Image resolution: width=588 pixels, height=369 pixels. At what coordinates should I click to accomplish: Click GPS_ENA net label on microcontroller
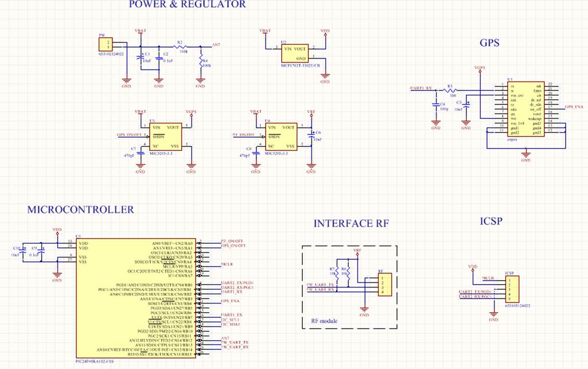230,301
